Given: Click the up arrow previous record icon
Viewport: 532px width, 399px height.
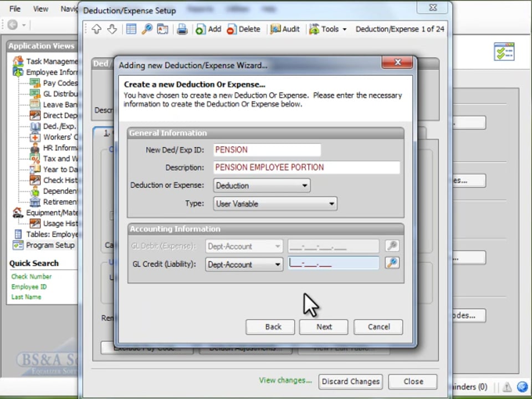Looking at the screenshot, I should pos(96,29).
